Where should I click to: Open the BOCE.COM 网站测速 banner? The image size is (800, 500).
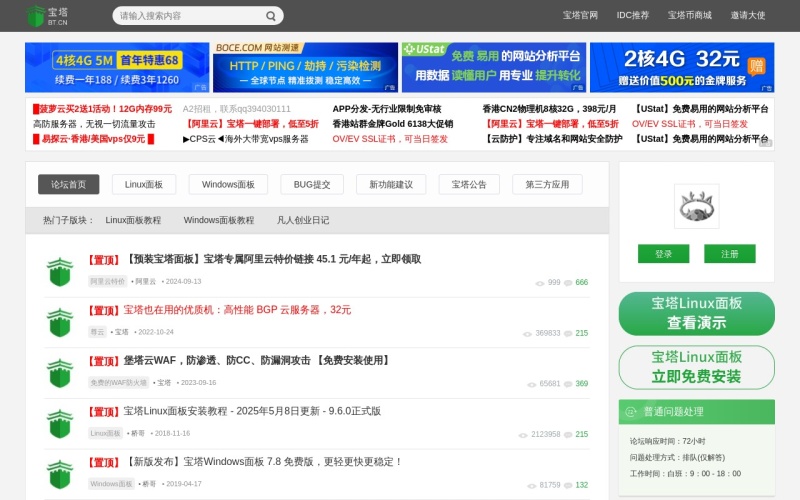coord(305,67)
